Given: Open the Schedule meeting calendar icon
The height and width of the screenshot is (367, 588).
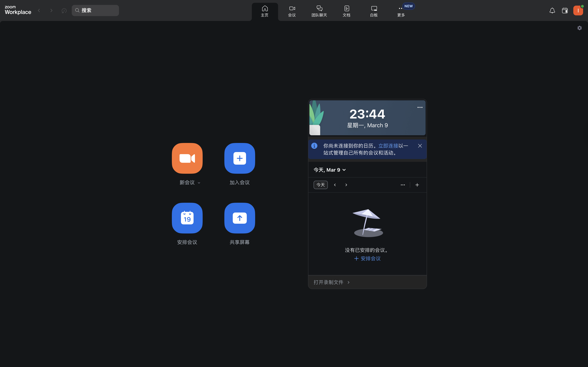Looking at the screenshot, I should (187, 218).
